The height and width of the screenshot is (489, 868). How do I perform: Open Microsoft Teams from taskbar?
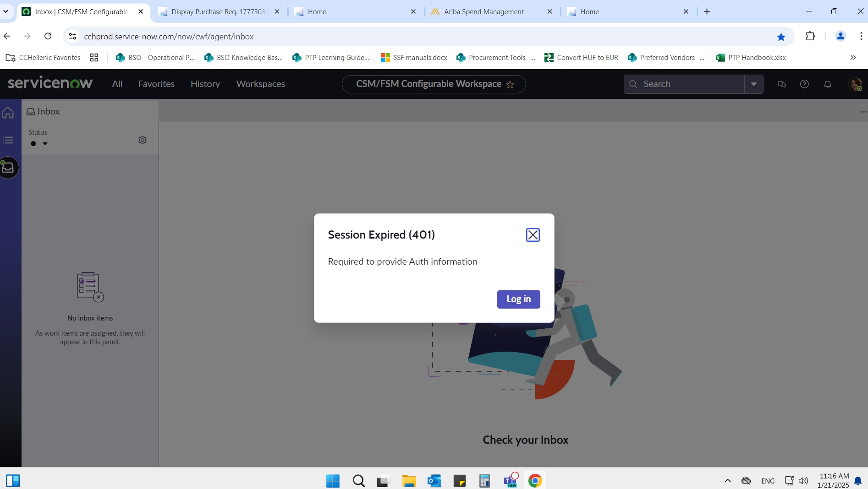click(x=510, y=481)
